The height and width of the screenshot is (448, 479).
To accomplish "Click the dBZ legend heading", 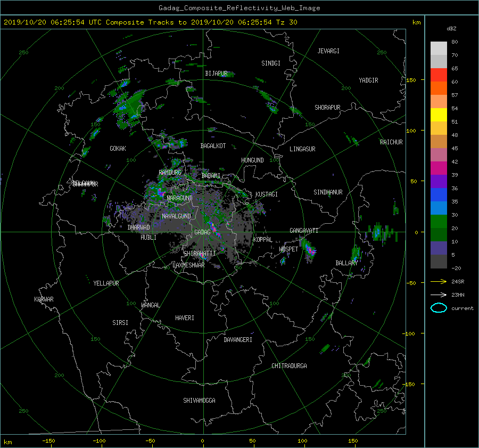I will (x=451, y=29).
